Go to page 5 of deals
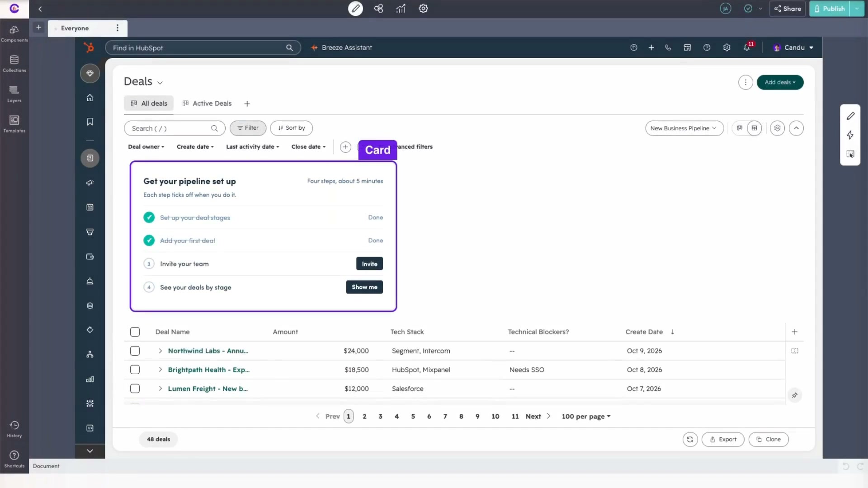 click(x=413, y=417)
